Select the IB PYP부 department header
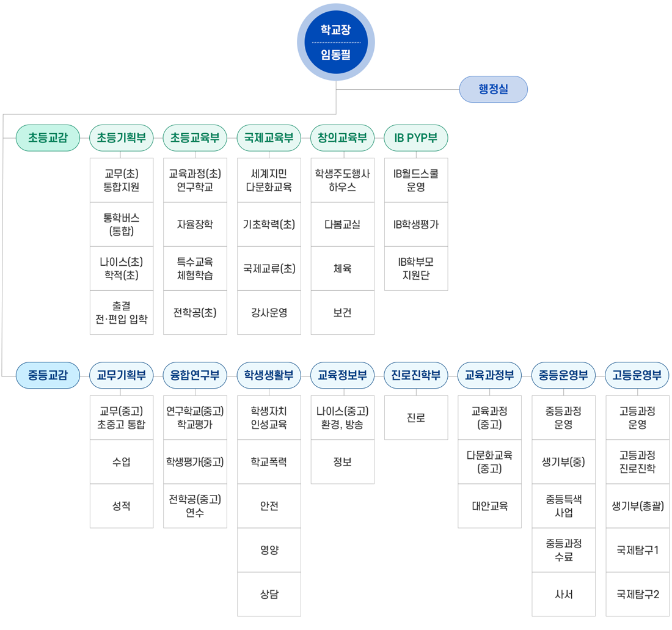The width and height of the screenshot is (672, 630). (x=415, y=138)
